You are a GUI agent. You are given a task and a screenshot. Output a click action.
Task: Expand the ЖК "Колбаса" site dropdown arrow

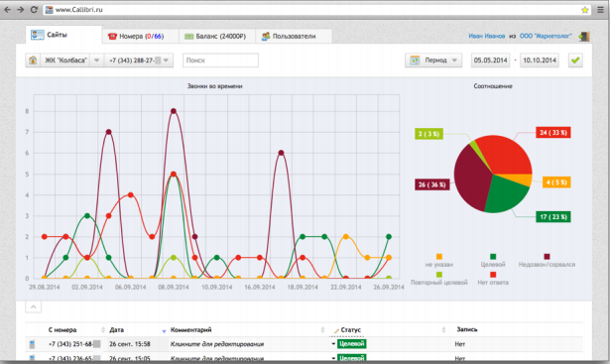pyautogui.click(x=97, y=61)
